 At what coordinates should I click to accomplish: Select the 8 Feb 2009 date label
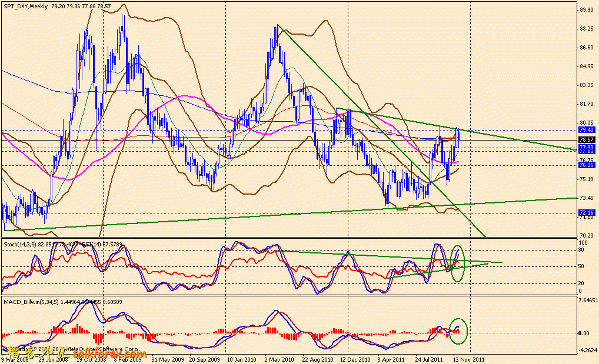(128, 359)
